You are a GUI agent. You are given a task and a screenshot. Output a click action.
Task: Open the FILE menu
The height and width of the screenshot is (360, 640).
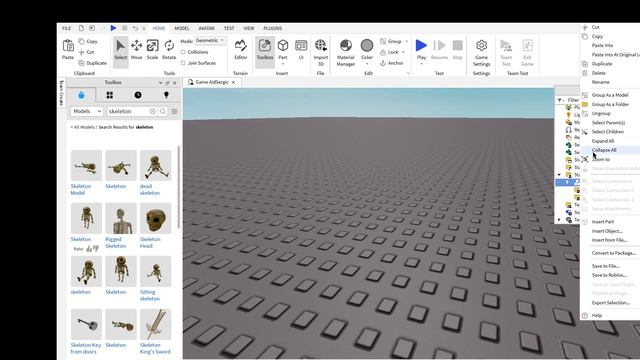click(x=67, y=28)
